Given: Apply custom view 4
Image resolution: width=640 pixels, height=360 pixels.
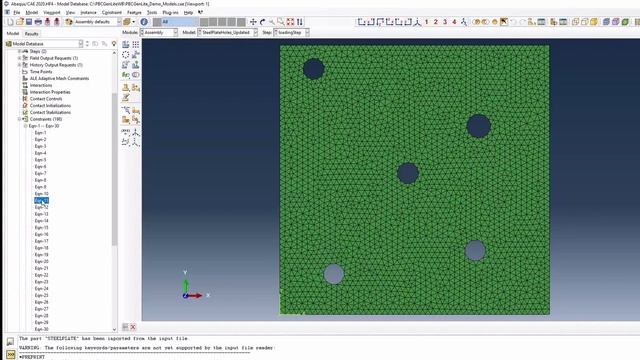Looking at the screenshot, I should point(454,22).
